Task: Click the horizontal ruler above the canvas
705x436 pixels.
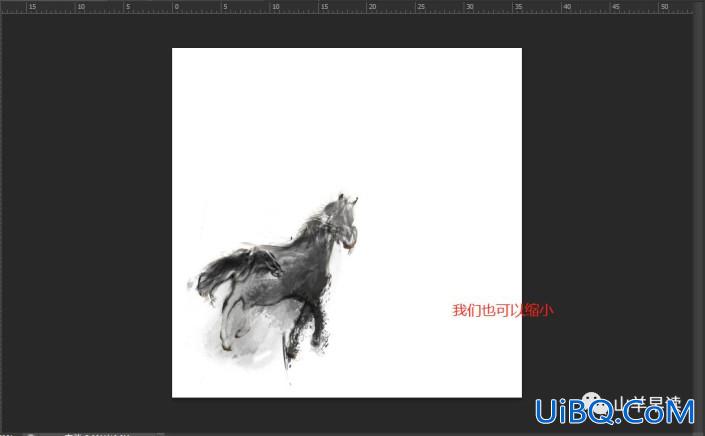Action: 347,7
